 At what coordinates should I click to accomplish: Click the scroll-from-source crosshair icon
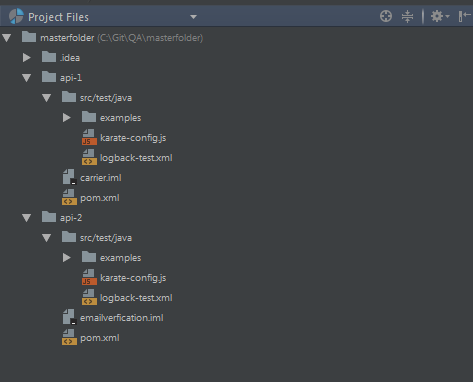pyautogui.click(x=386, y=16)
